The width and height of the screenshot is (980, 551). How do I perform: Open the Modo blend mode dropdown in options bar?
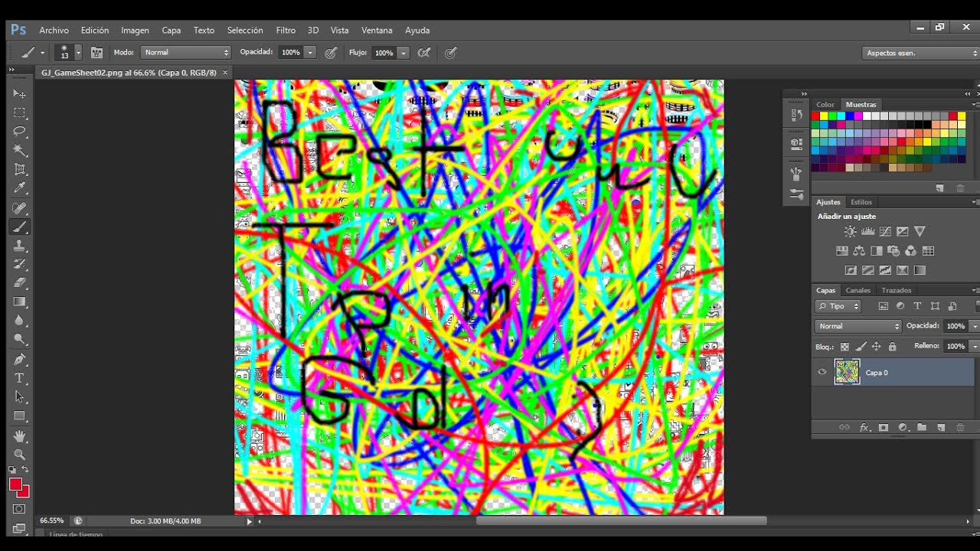pyautogui.click(x=185, y=53)
